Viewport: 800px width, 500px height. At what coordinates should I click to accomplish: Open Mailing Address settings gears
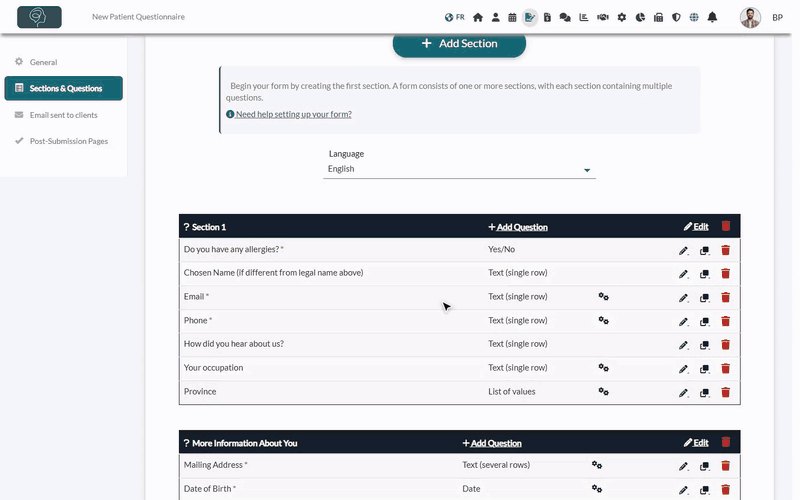[x=597, y=465]
